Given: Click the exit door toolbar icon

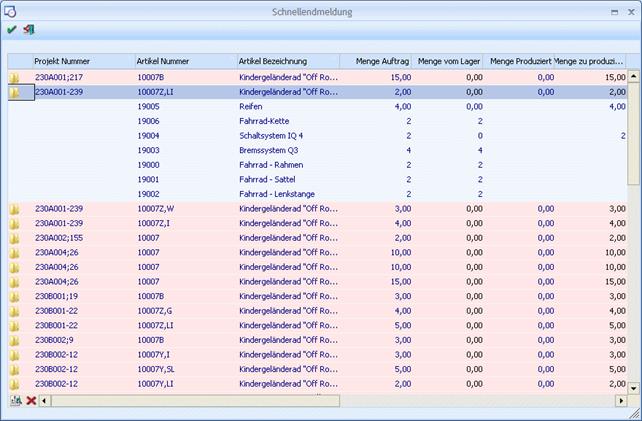Looking at the screenshot, I should coord(28,30).
